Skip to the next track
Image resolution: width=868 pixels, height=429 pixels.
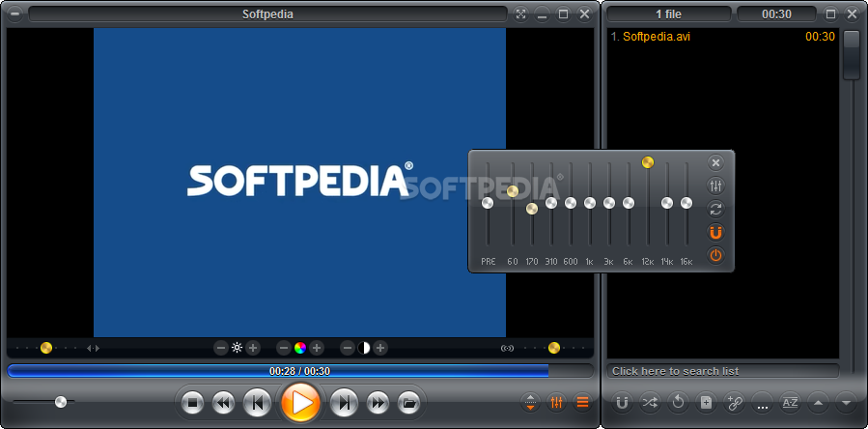(344, 403)
